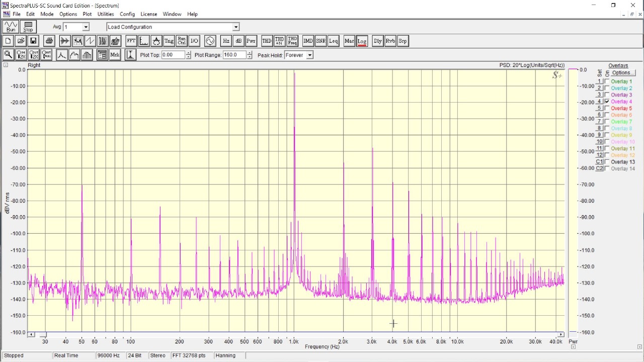Click Set button 5 for Overlay 5

[599, 108]
